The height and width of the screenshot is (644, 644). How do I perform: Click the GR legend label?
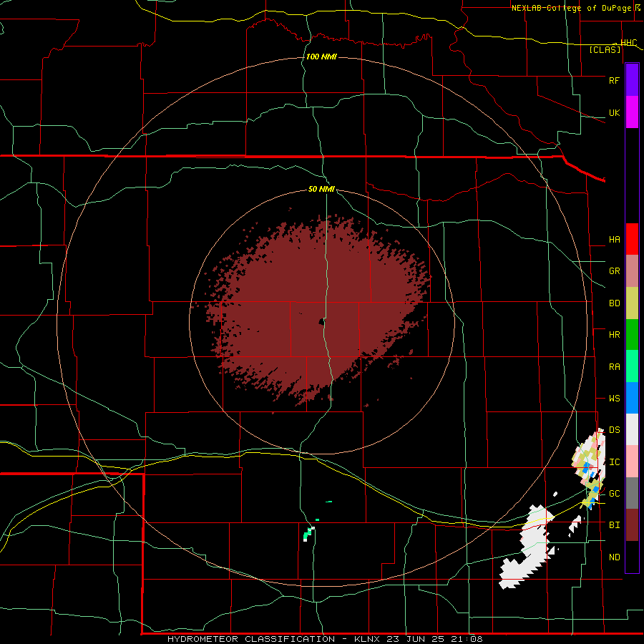(x=614, y=271)
